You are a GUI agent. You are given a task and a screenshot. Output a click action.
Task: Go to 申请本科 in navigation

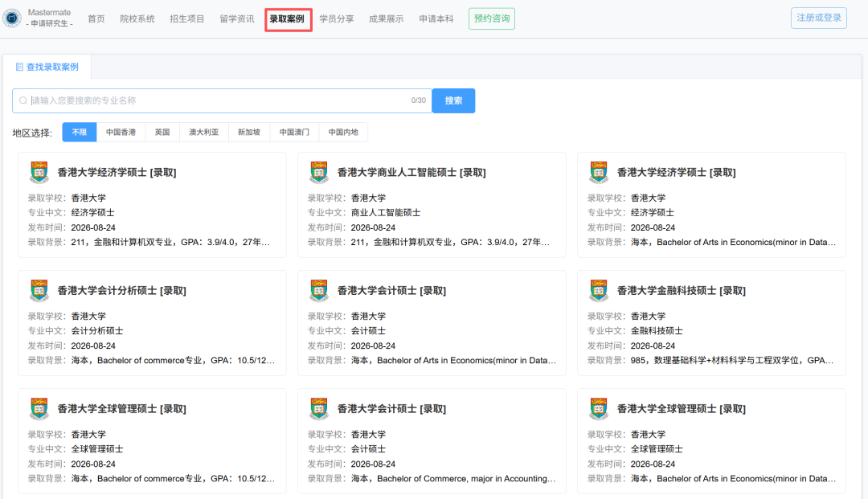click(436, 18)
